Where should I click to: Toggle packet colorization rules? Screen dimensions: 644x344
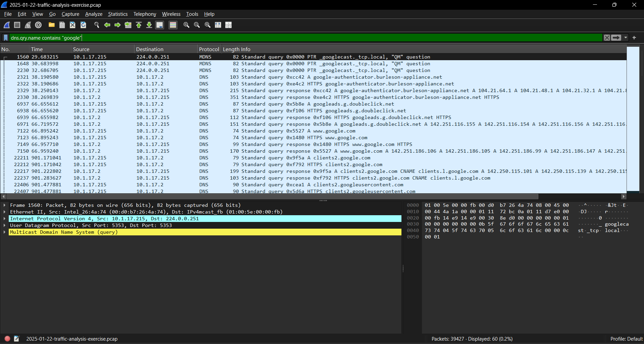coord(173,25)
